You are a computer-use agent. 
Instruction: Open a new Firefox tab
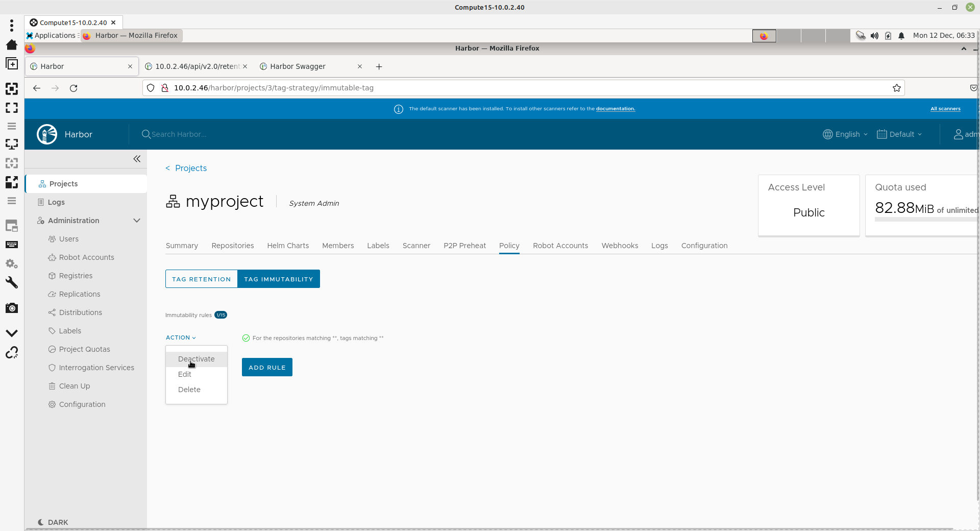pyautogui.click(x=379, y=66)
